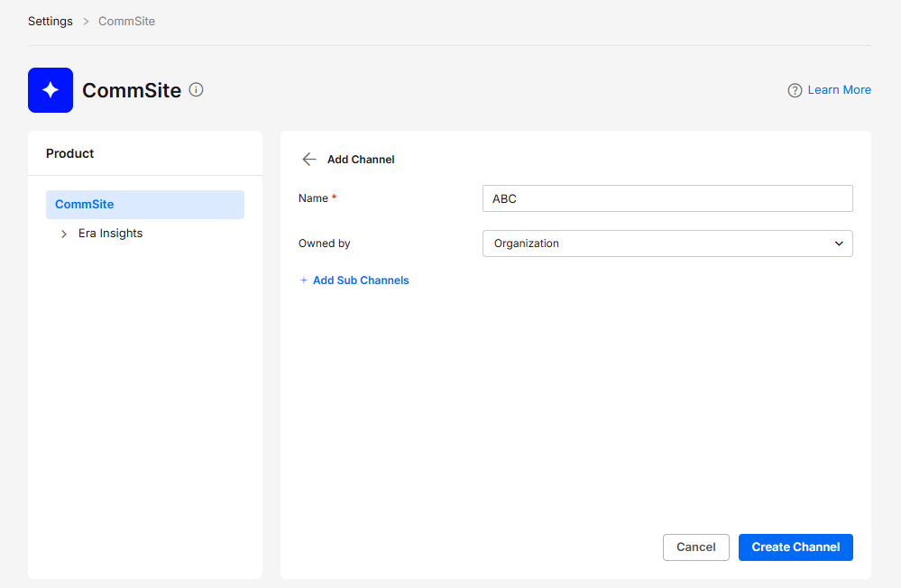Select CommSite in the Product list
The width and height of the screenshot is (901, 588).
click(x=145, y=205)
